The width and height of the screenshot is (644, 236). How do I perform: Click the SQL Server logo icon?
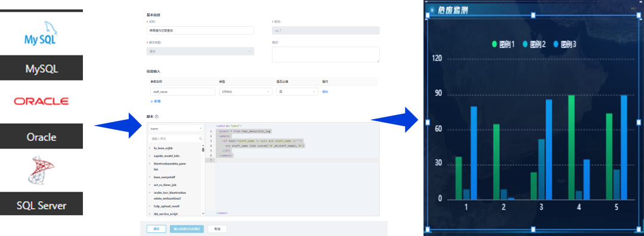click(41, 170)
